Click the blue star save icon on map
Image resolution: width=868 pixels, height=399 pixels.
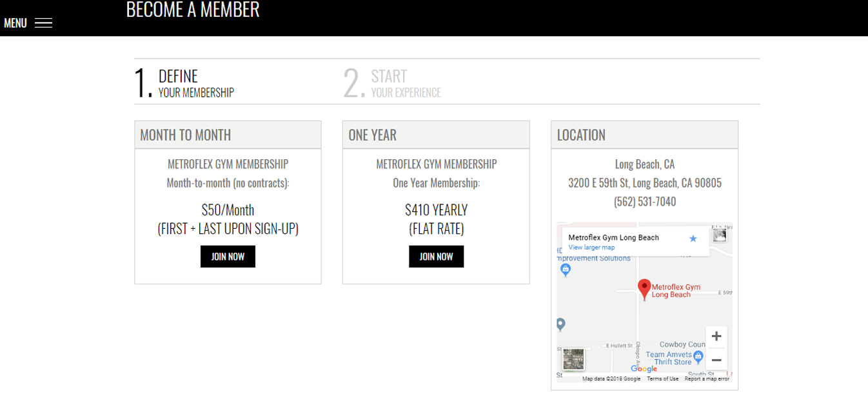tap(693, 238)
